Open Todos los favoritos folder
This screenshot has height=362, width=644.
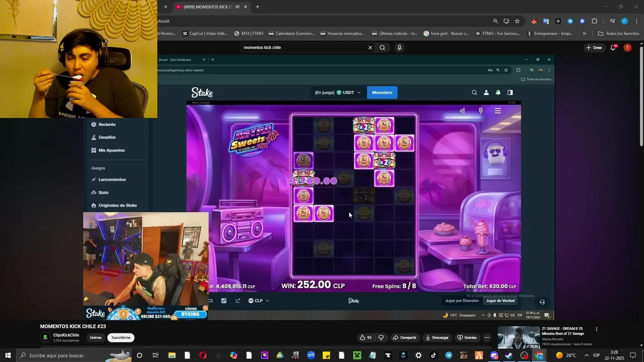618,34
